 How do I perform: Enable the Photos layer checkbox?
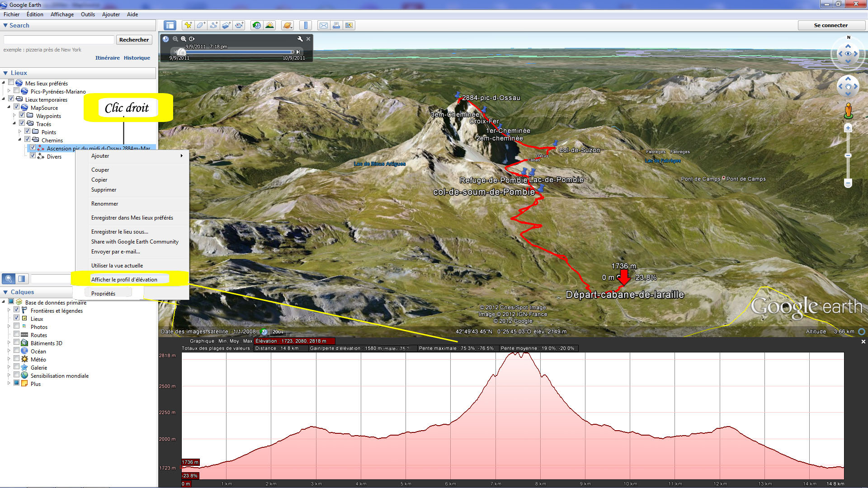coord(16,326)
